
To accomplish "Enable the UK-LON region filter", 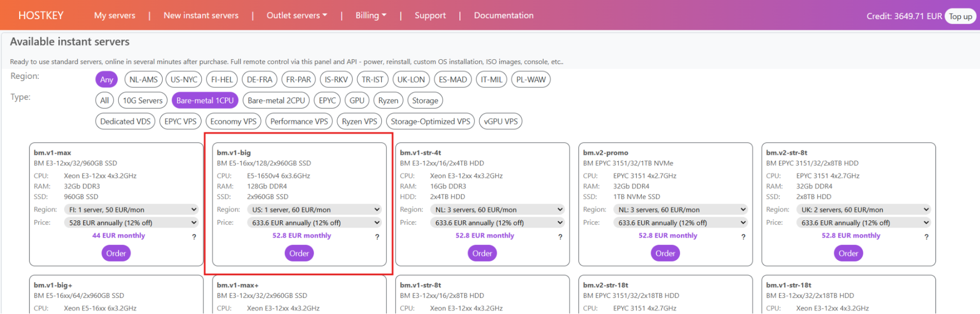I will tap(411, 79).
